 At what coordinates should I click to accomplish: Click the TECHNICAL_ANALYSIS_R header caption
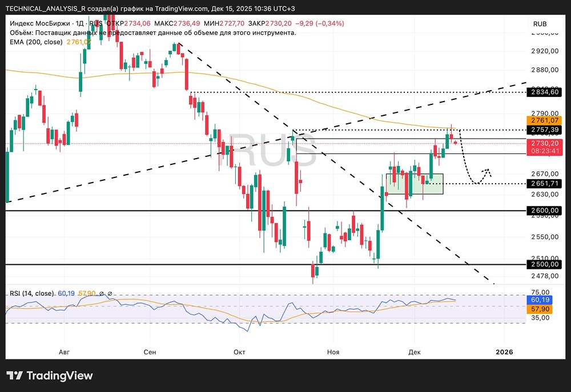click(x=150, y=9)
